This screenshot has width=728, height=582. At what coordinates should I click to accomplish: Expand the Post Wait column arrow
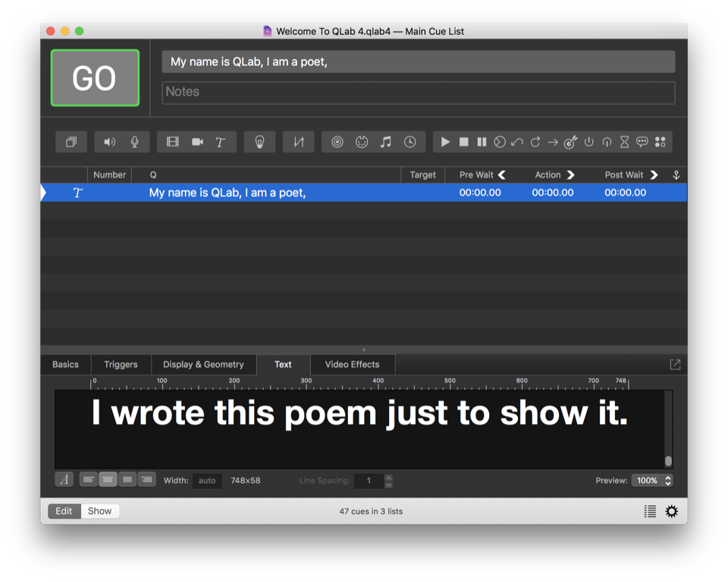(x=654, y=175)
